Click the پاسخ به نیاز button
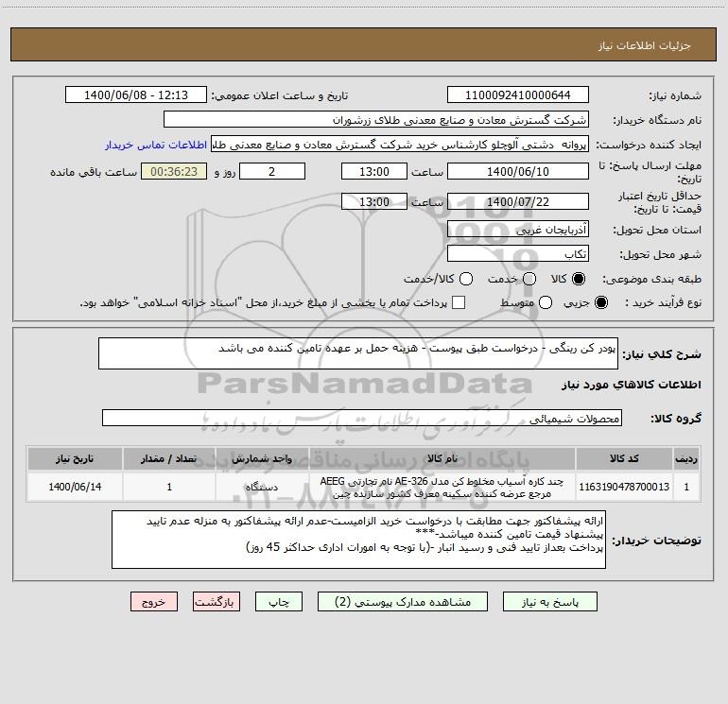 click(550, 601)
